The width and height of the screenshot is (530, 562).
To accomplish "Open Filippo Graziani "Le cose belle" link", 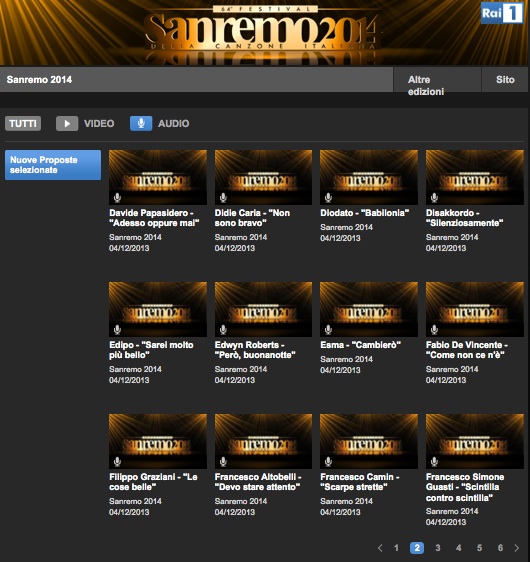I will 153,482.
